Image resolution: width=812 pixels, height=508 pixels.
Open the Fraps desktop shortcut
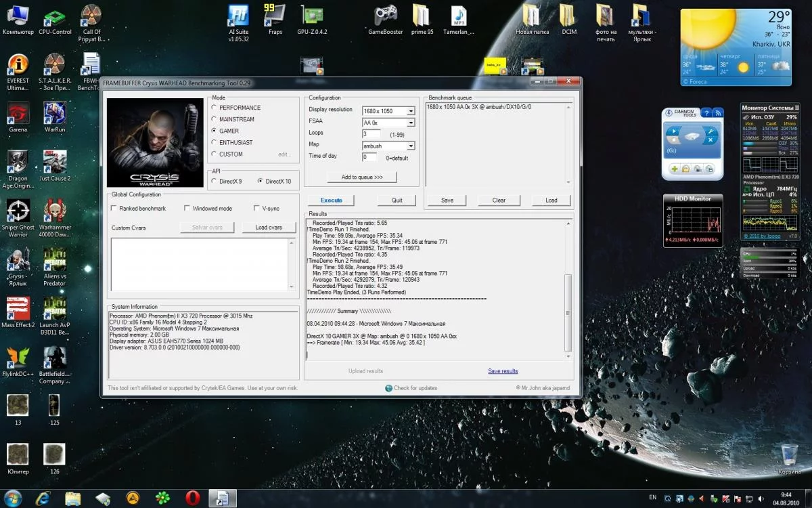(275, 15)
